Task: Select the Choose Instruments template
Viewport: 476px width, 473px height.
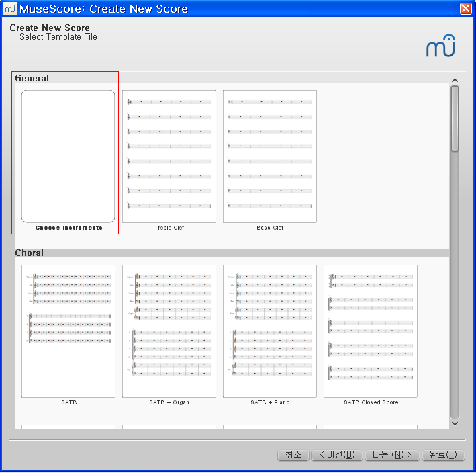Action: point(68,156)
